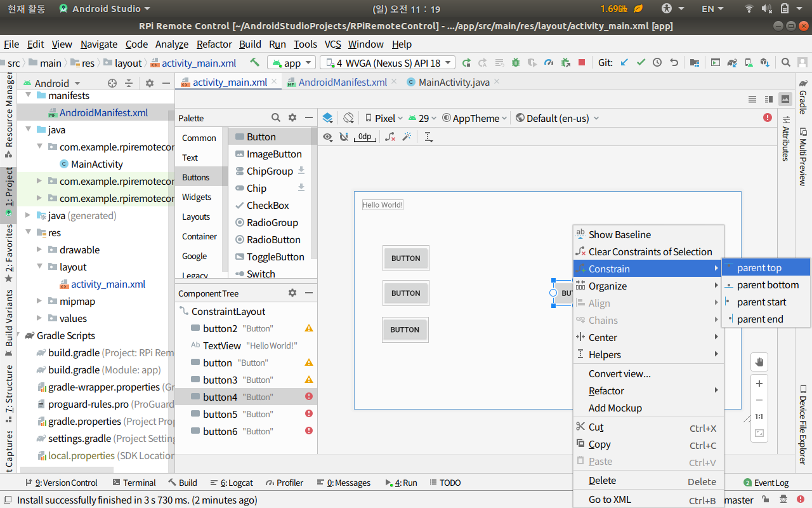
Task: Open Component Tree settings gear
Action: 292,293
